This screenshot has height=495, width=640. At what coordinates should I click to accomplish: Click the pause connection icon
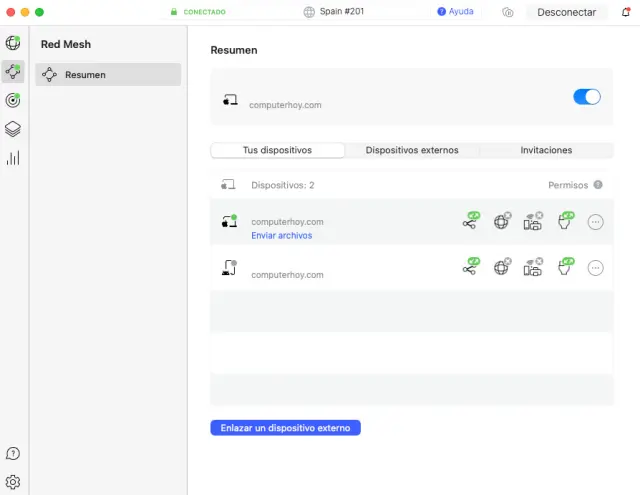507,12
